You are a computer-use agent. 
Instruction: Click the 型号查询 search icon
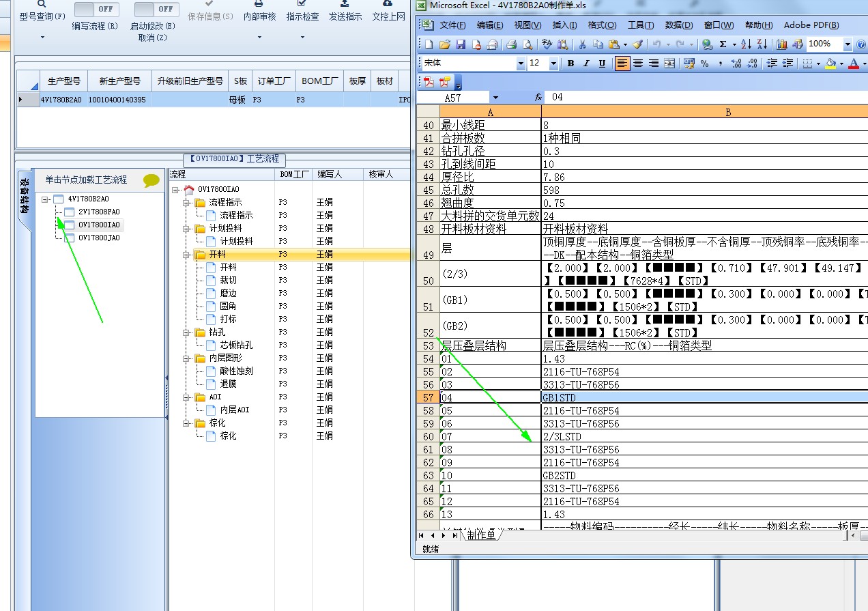(x=42, y=4)
